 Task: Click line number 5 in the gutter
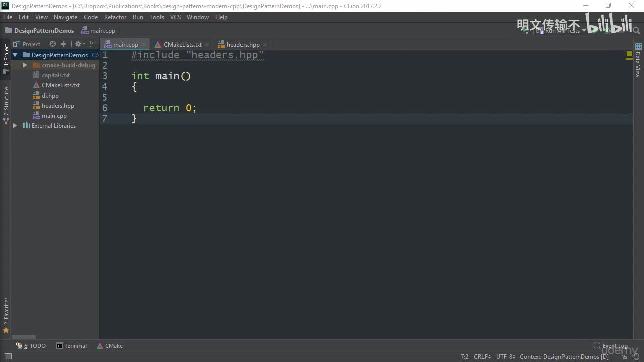pos(105,97)
